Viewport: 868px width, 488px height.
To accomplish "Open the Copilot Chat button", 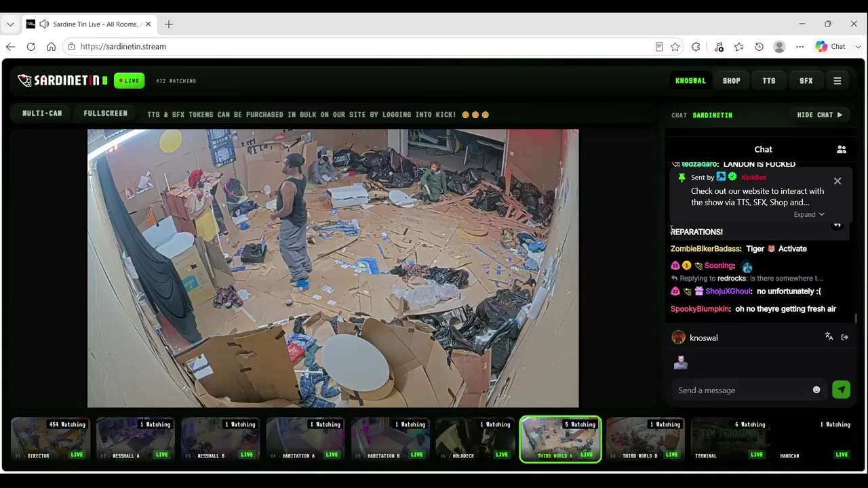I will [x=831, y=47].
